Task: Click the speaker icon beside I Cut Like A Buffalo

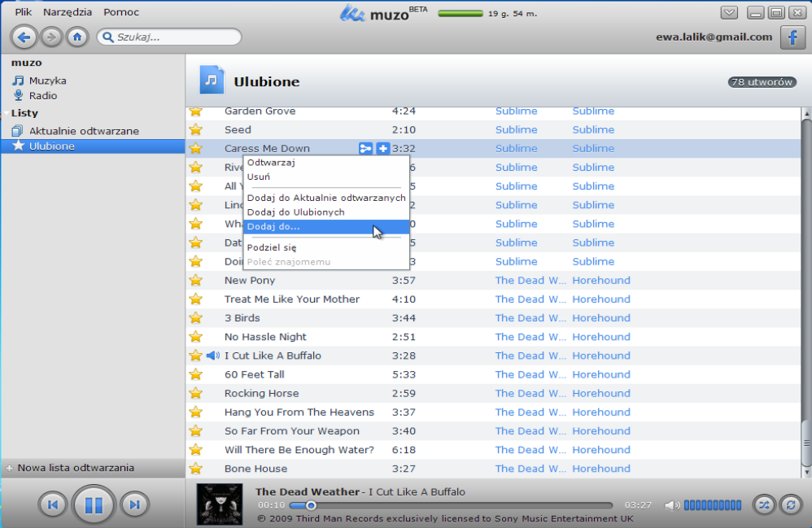Action: click(213, 356)
